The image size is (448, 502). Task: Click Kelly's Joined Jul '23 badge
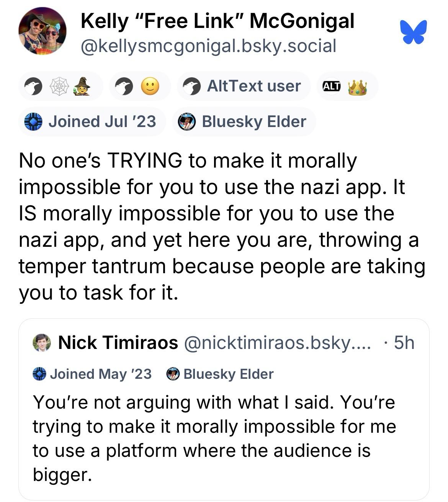coord(91,122)
